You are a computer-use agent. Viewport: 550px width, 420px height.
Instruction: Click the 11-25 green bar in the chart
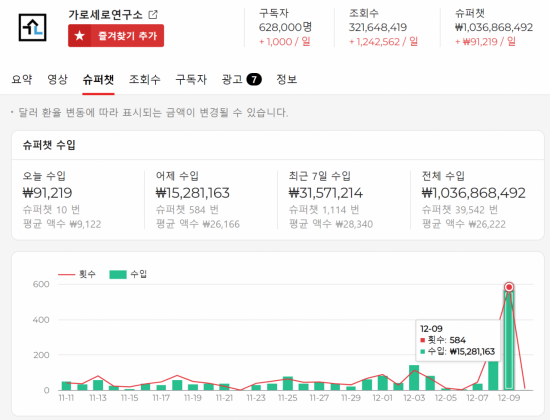coord(288,383)
